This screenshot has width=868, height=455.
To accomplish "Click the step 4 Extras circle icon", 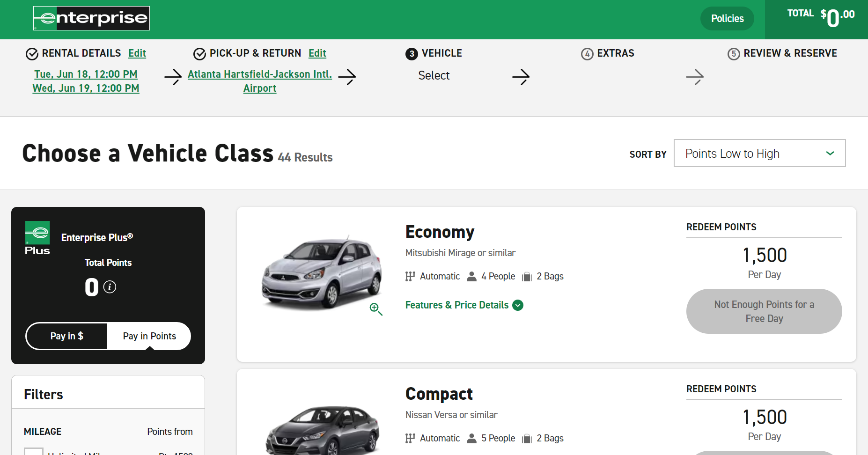I will (x=587, y=54).
